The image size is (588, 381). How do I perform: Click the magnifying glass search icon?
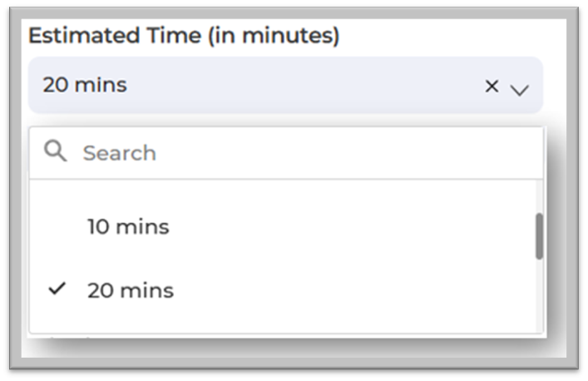pyautogui.click(x=56, y=151)
